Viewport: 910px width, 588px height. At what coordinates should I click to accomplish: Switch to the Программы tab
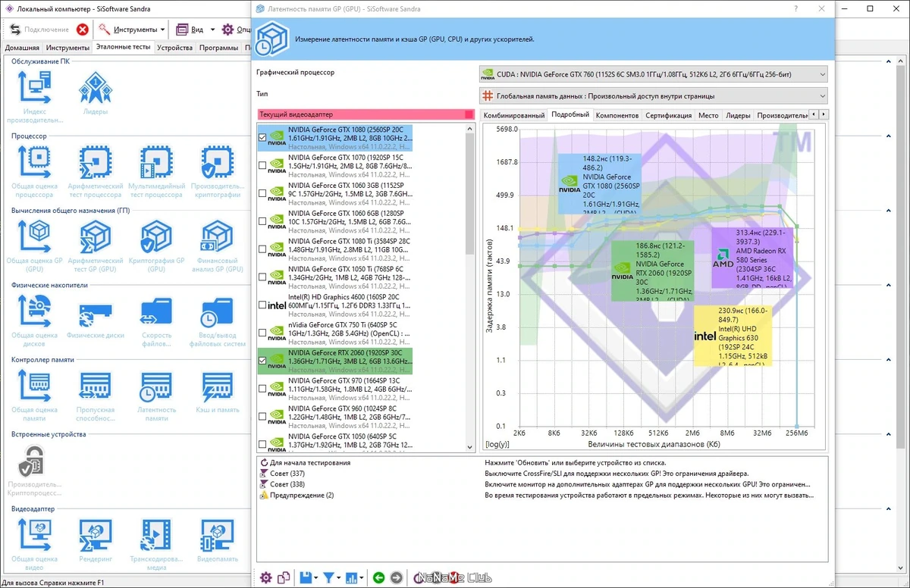click(x=218, y=48)
